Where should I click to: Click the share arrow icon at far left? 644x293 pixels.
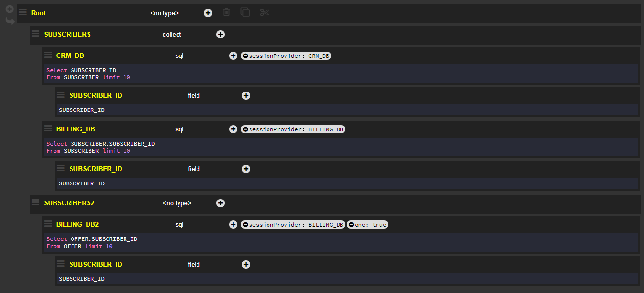pyautogui.click(x=10, y=21)
